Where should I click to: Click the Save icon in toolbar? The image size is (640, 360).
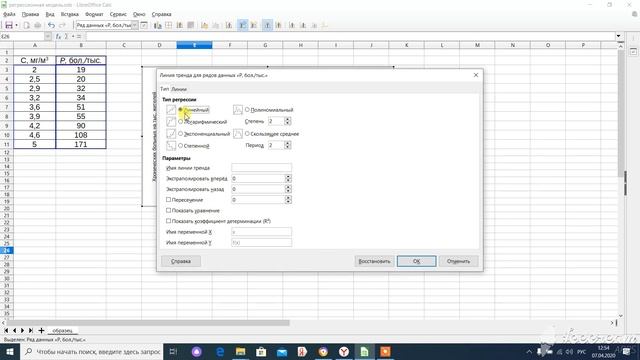pyautogui.click(x=9, y=25)
